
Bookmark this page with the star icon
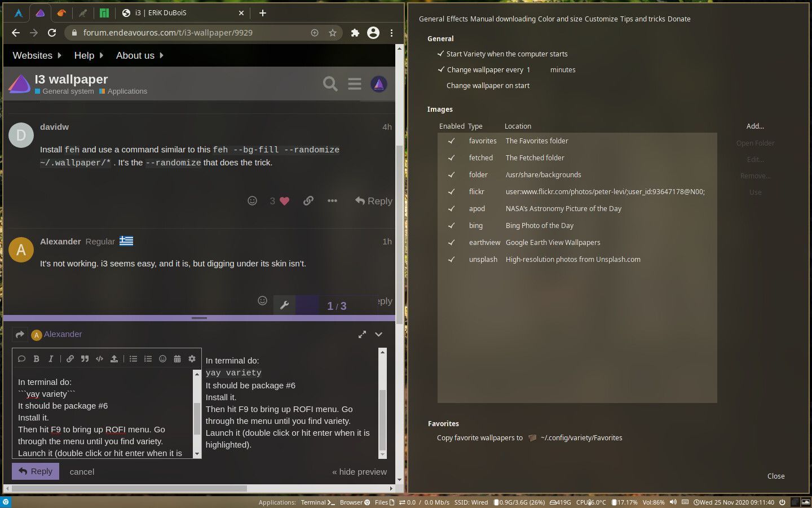click(333, 33)
